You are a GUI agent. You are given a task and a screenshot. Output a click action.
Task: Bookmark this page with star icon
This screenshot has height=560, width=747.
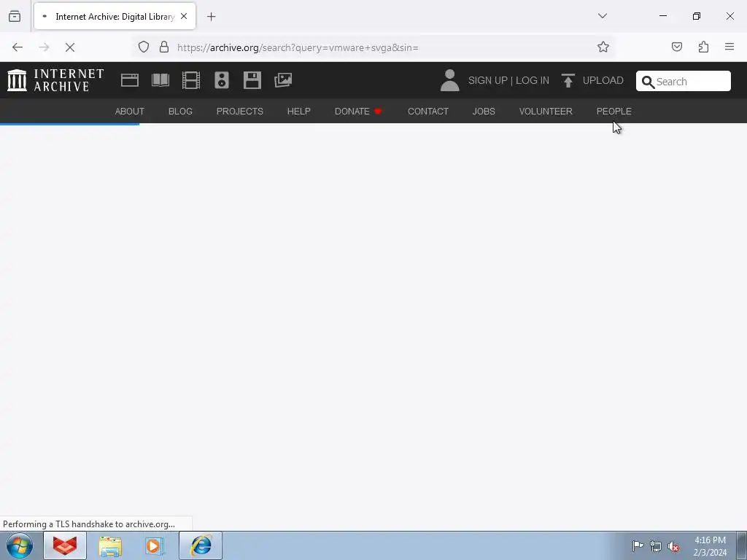pyautogui.click(x=603, y=47)
